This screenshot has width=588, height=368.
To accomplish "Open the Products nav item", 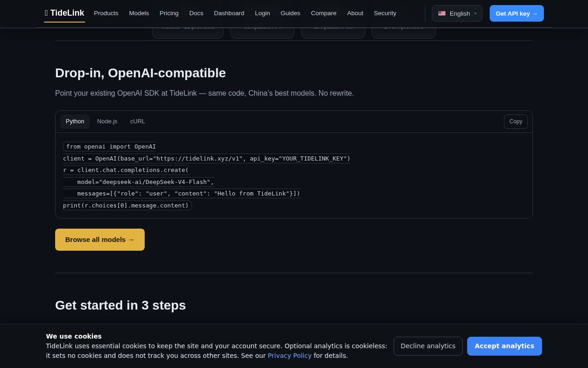I will point(106,13).
